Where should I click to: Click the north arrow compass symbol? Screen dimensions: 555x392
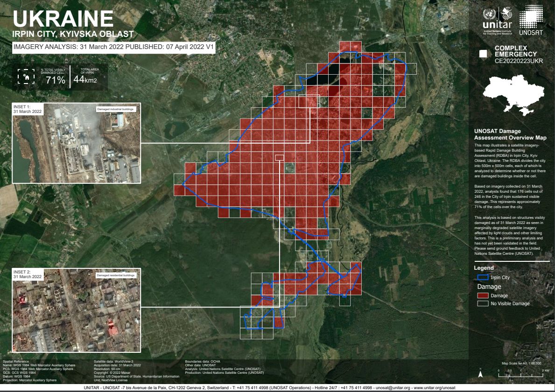click(x=480, y=373)
